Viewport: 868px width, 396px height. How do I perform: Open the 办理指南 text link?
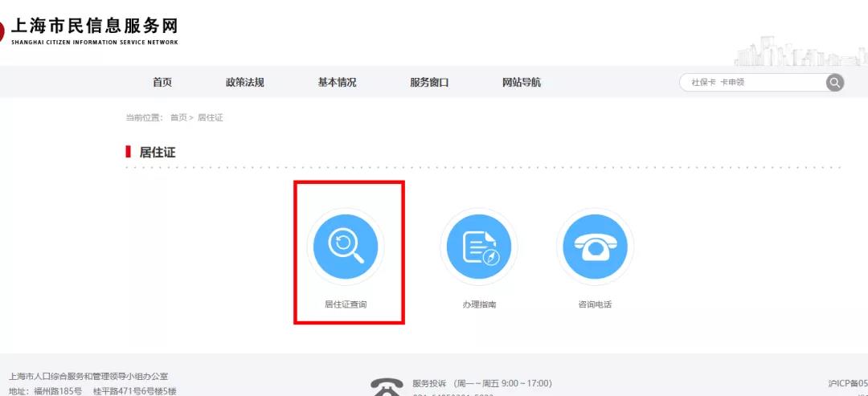coord(479,305)
